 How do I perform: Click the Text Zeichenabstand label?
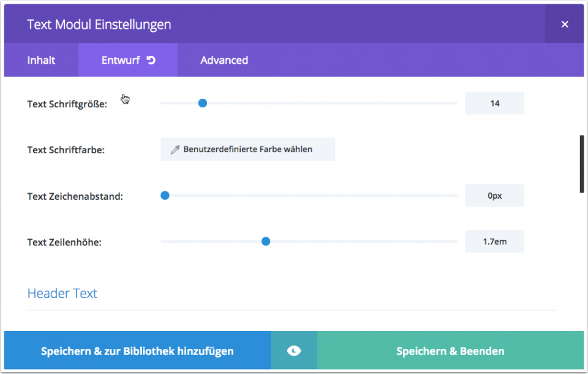(75, 196)
